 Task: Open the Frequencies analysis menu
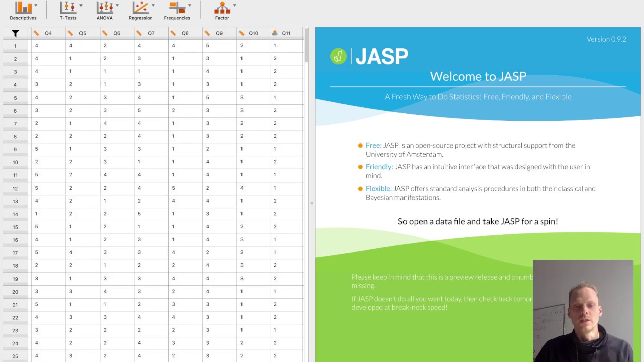tap(177, 11)
